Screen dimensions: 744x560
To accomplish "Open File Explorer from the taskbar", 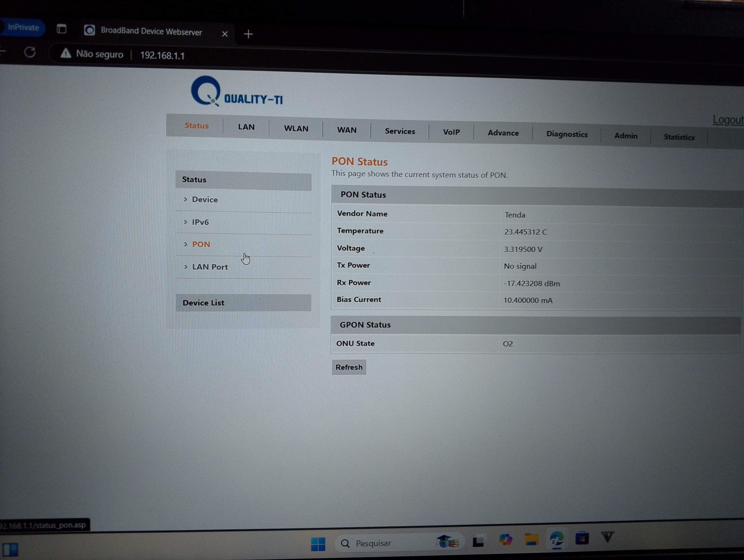I will click(531, 540).
